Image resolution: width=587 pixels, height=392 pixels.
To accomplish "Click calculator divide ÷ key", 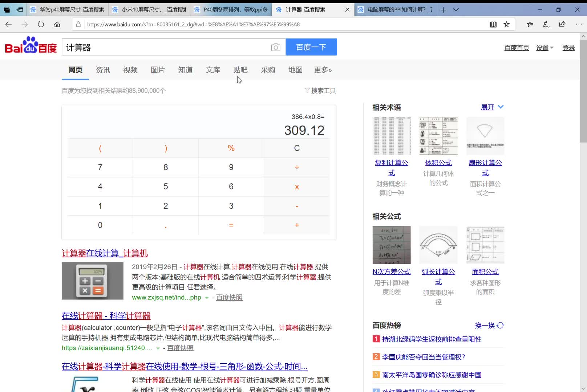I will coord(297,167).
